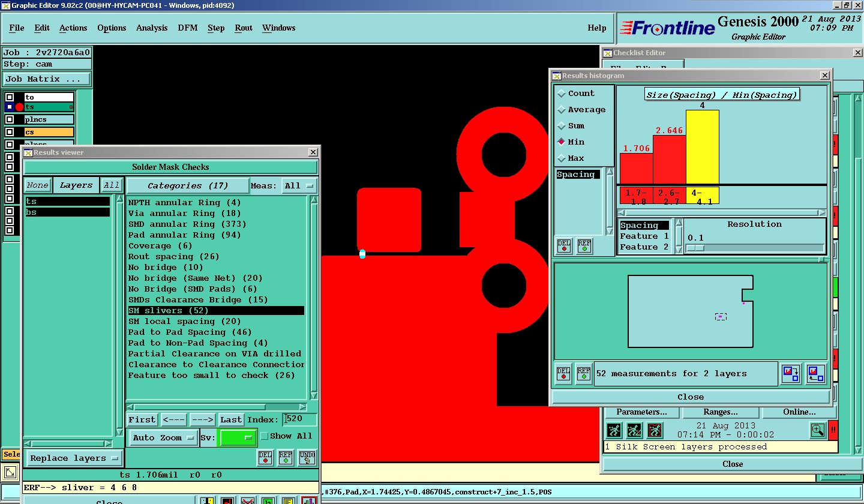This screenshot has height=504, width=864.
Task: Click histogram bars icon at Results viewer bottom
Action: click(309, 501)
